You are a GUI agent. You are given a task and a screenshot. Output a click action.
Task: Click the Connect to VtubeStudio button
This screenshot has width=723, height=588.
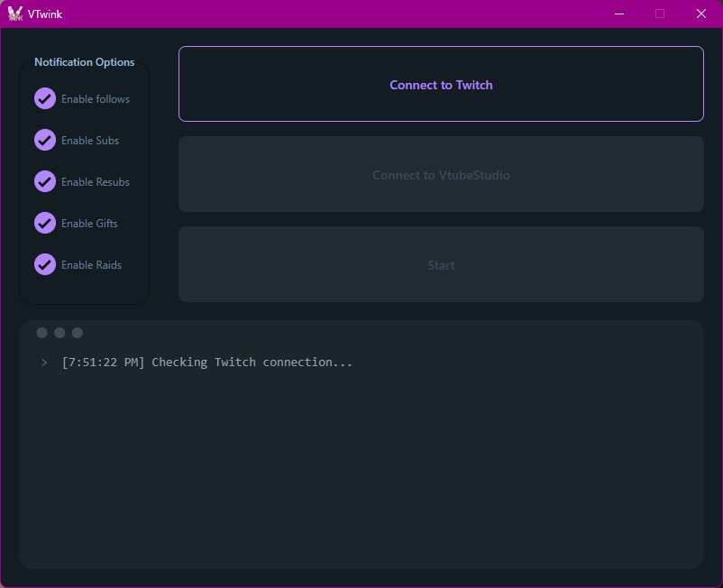[441, 174]
